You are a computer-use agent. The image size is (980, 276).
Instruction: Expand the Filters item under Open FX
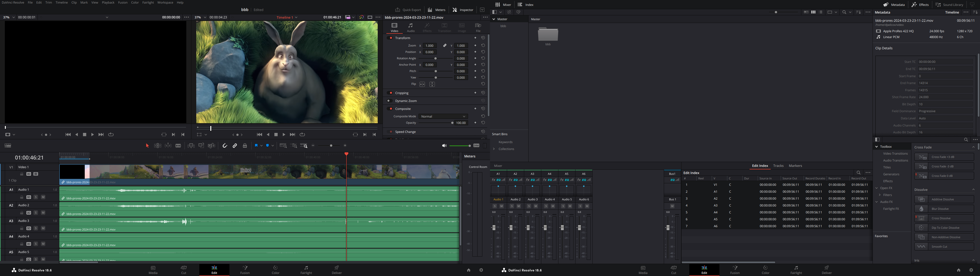(880, 195)
